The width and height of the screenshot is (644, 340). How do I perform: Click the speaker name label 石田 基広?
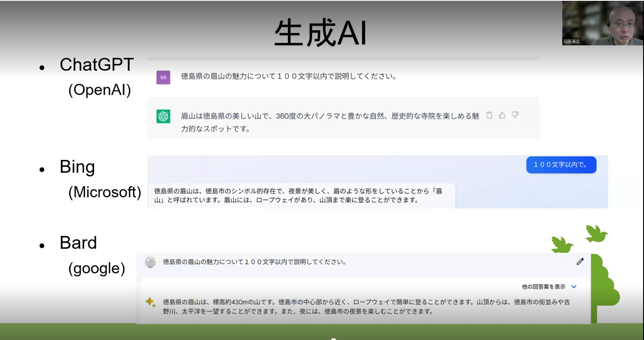(571, 41)
